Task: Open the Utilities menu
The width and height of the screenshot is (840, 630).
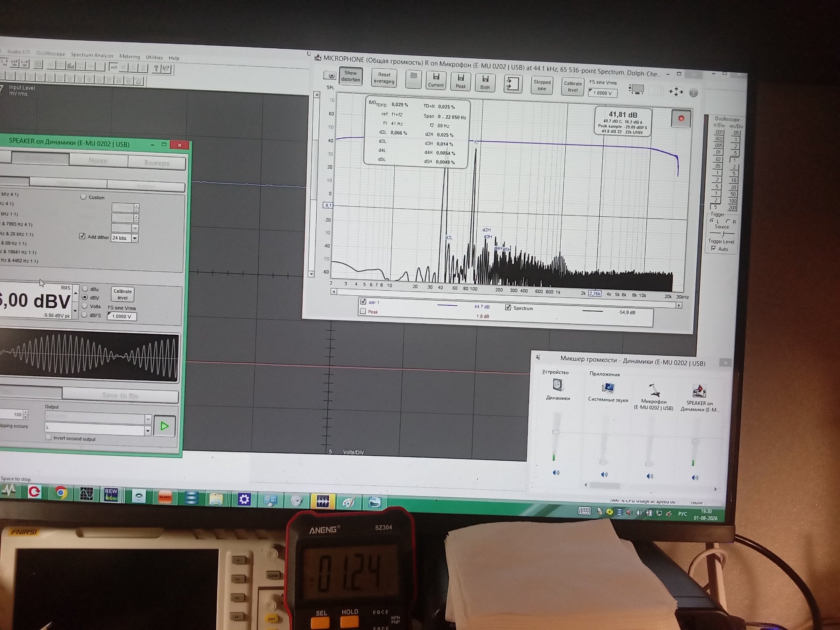Action: [x=154, y=57]
